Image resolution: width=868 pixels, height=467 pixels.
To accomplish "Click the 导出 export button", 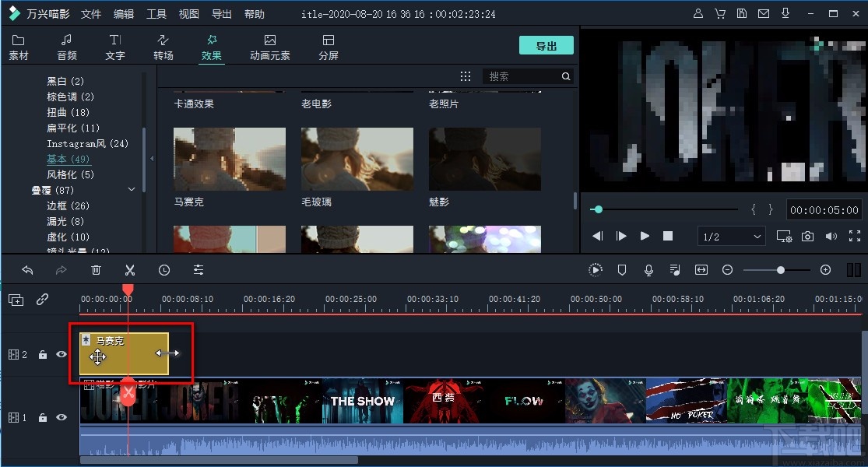I will [x=546, y=45].
